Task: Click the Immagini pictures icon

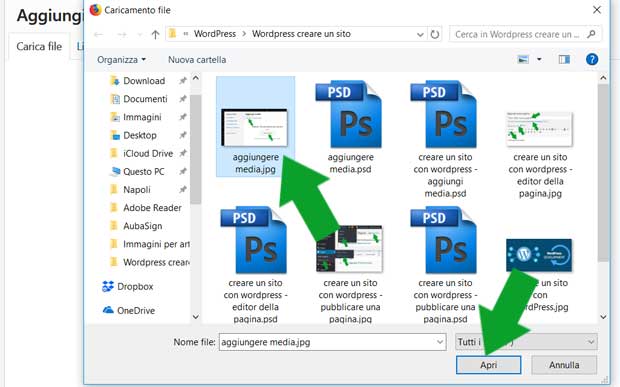Action: pos(115,117)
